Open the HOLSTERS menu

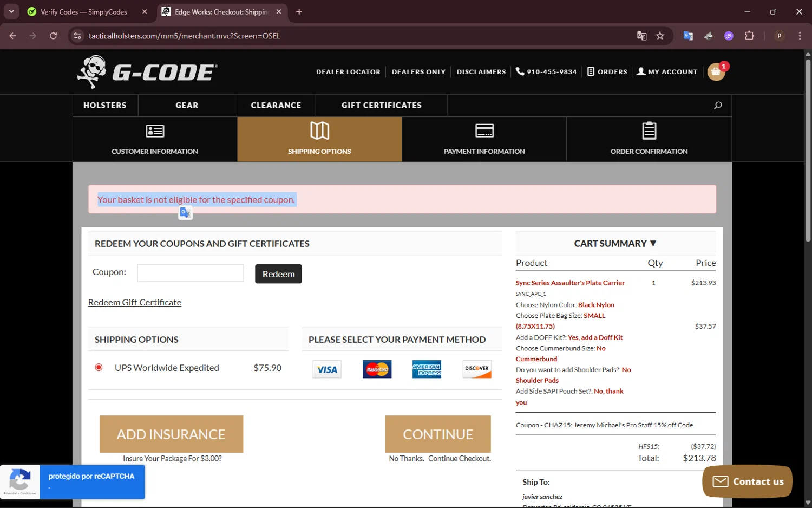click(x=105, y=106)
